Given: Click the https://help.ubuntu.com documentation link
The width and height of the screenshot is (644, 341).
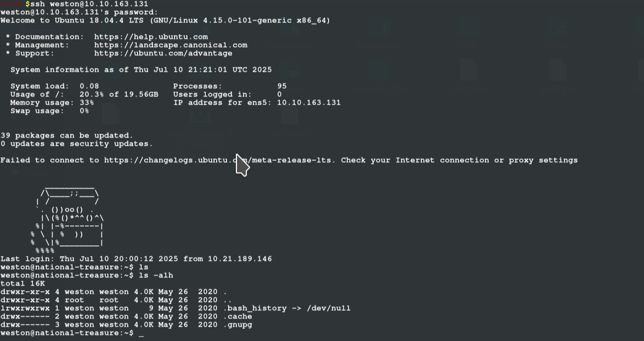Looking at the screenshot, I should tap(151, 37).
